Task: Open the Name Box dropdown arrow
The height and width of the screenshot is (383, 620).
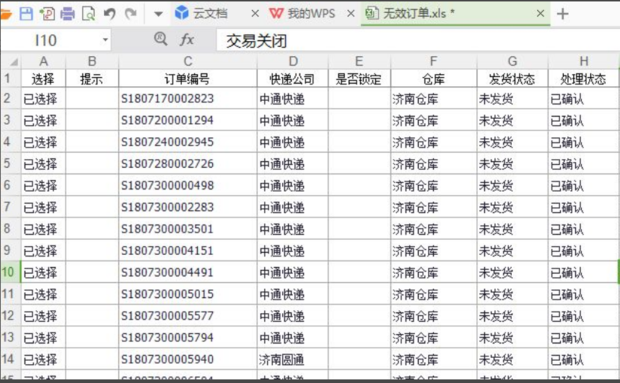Action: [105, 40]
